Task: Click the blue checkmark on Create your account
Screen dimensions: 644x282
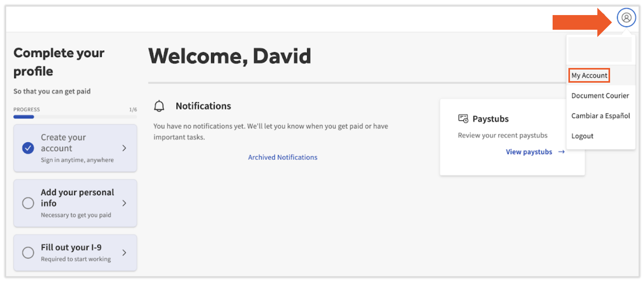Action: pyautogui.click(x=27, y=148)
